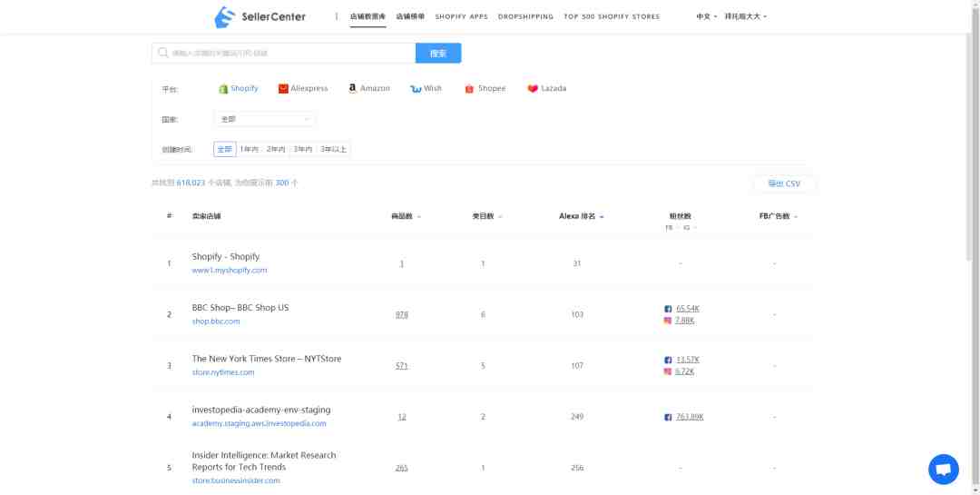
Task: Open store.businessinsider.com link
Action: [x=236, y=480]
